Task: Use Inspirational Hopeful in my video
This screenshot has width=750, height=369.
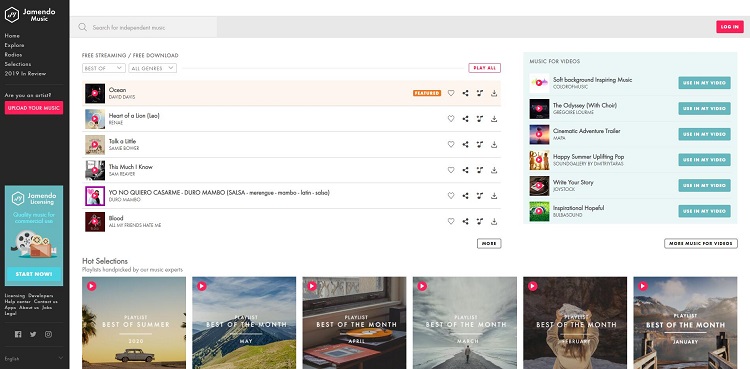Action: pos(704,211)
